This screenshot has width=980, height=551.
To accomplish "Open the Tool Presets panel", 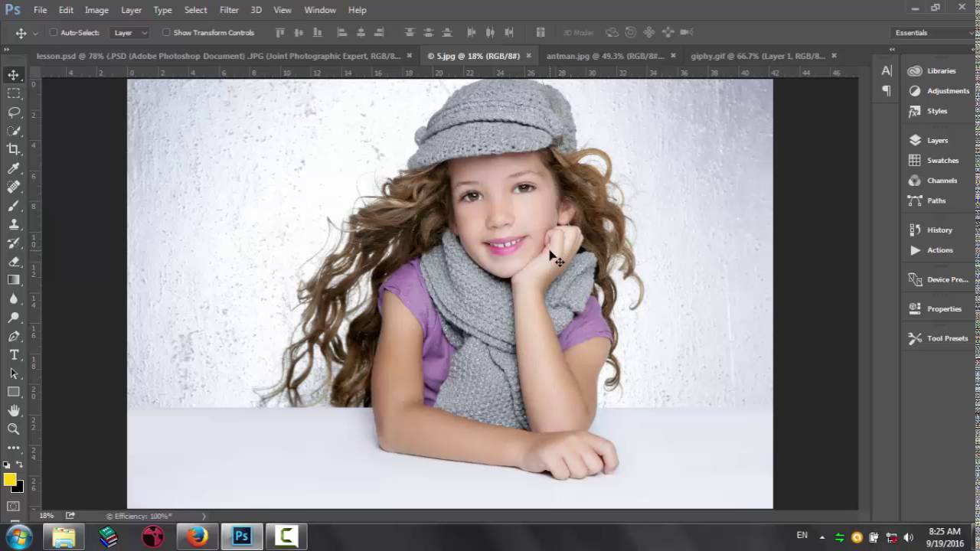I will coord(938,338).
